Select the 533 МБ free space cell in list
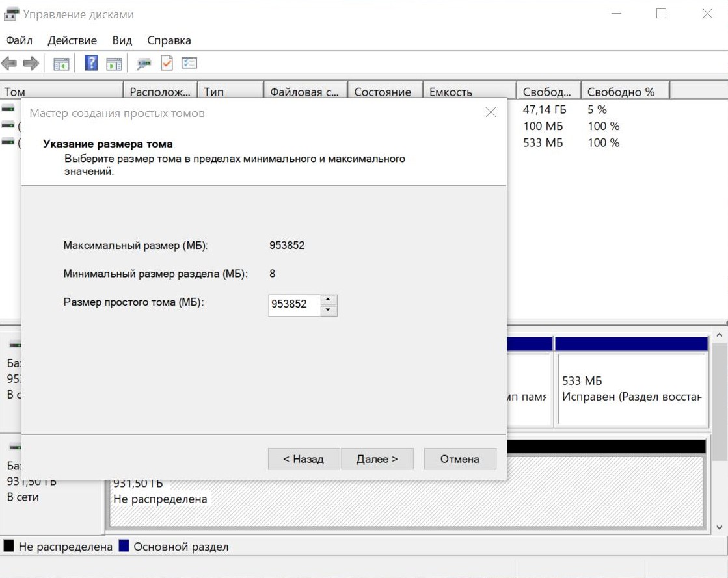 point(543,143)
